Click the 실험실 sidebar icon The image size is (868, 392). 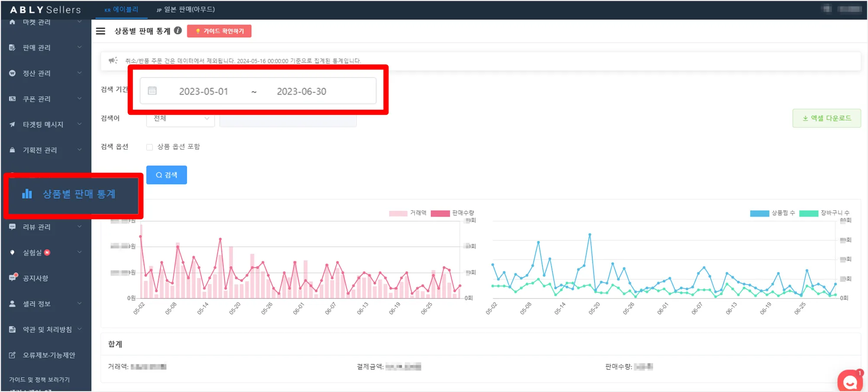tap(12, 253)
